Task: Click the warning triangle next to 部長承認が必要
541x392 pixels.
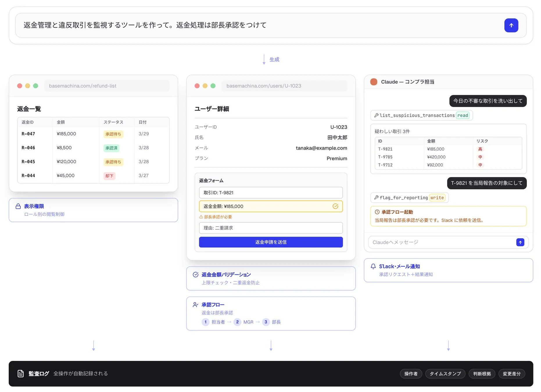Action: tap(201, 217)
